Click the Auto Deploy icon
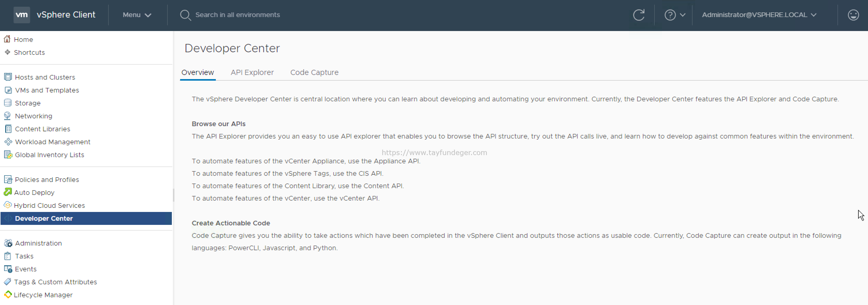The height and width of the screenshot is (305, 868). click(8, 192)
